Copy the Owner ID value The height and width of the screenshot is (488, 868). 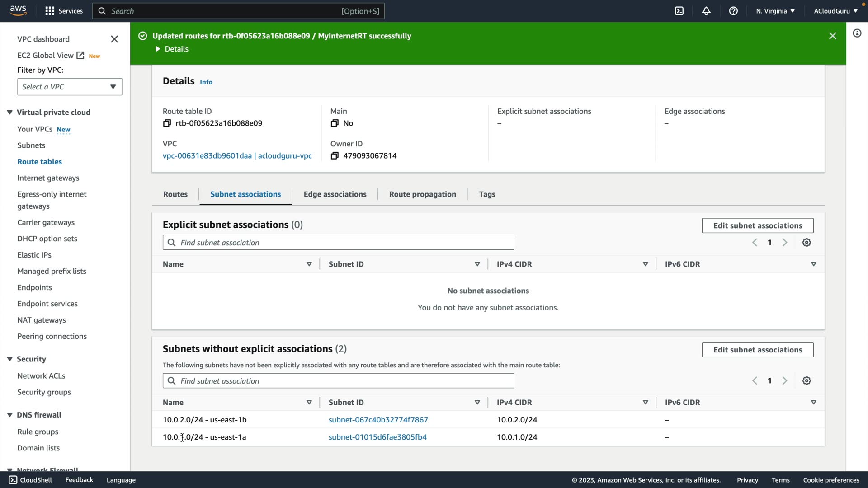(335, 156)
